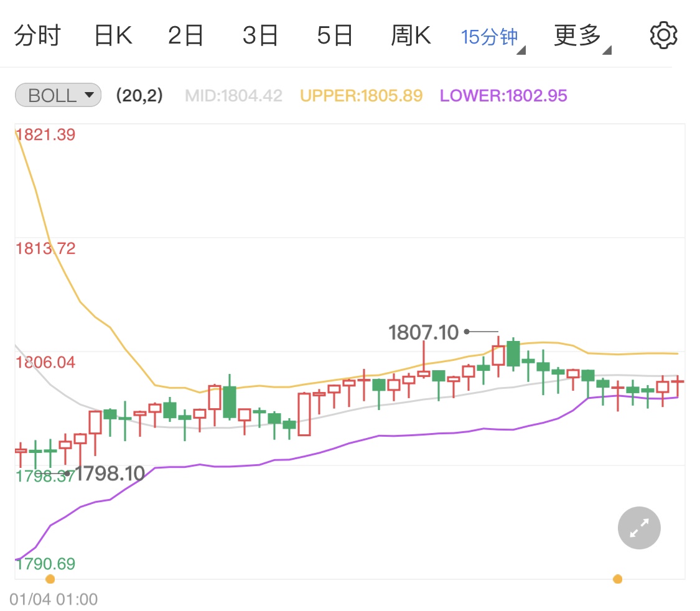700x611 pixels.
Task: Click the tall red candlestick at the 1807.10 peak
Action: click(x=498, y=356)
